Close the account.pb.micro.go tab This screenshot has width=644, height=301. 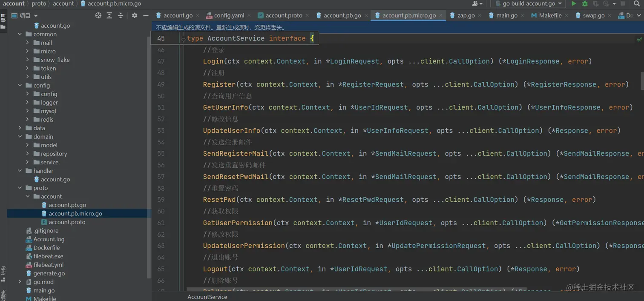point(441,16)
